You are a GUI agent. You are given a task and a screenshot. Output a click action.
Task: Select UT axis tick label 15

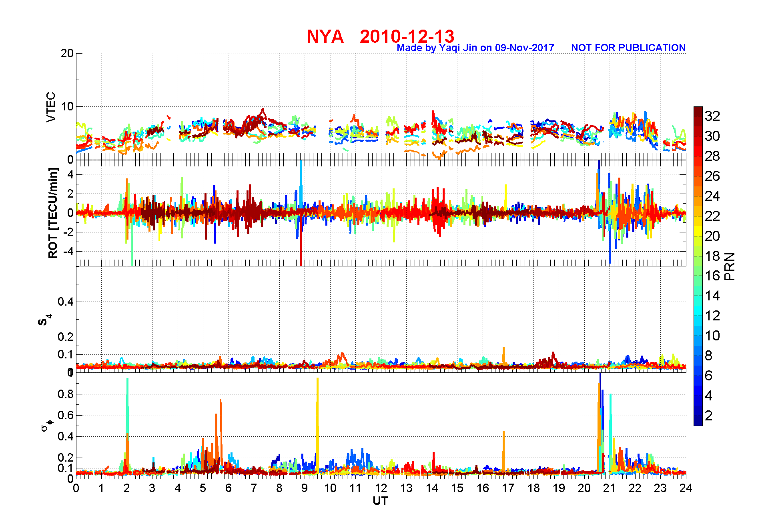point(457,488)
